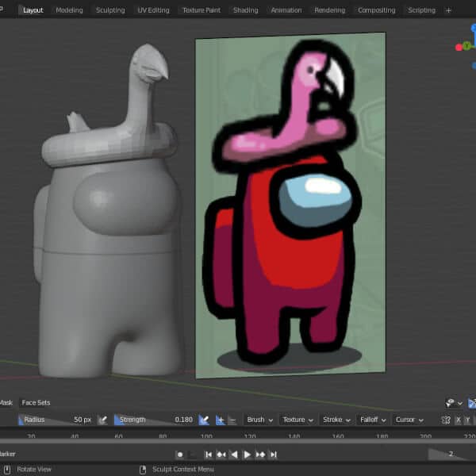Click frame 100 on the timeline ruler
This screenshot has height=476, width=476.
click(x=206, y=436)
